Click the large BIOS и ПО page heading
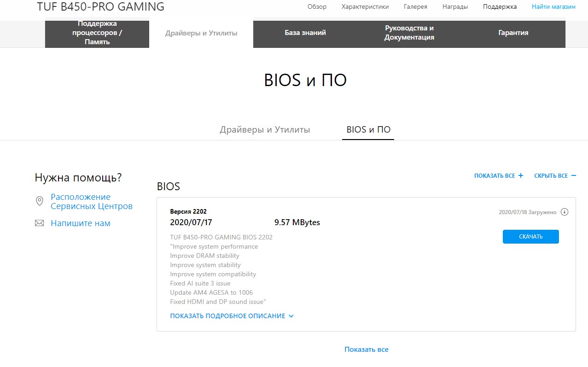 305,80
